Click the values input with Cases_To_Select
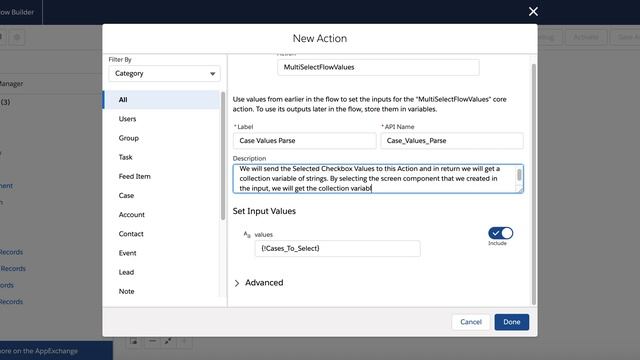This screenshot has height=360, width=640. click(x=338, y=249)
